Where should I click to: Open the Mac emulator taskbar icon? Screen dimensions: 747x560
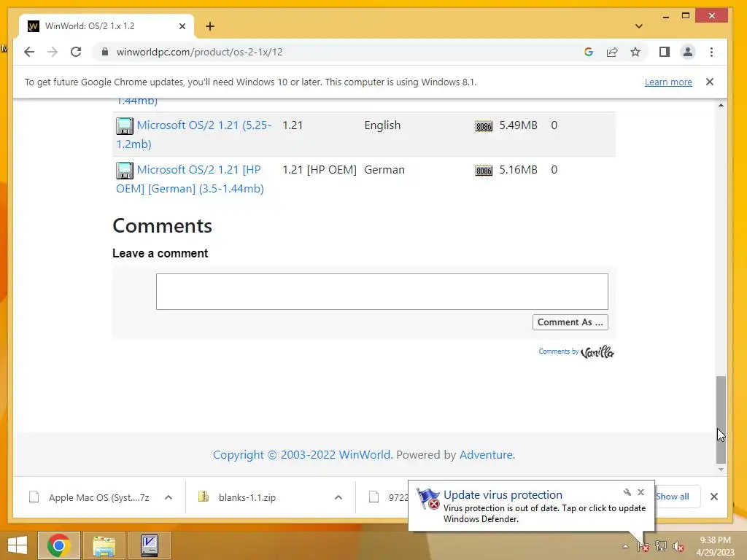(x=149, y=545)
